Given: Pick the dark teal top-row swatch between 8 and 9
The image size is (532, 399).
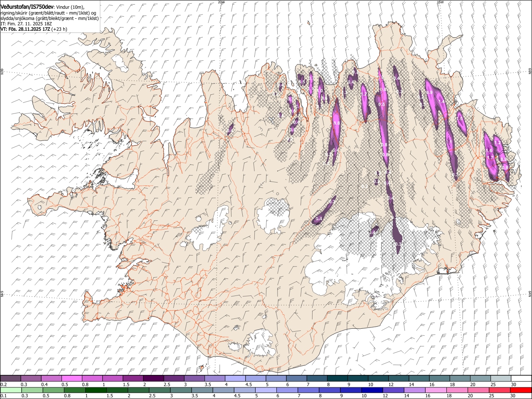Looking at the screenshot, I should 337,379.
